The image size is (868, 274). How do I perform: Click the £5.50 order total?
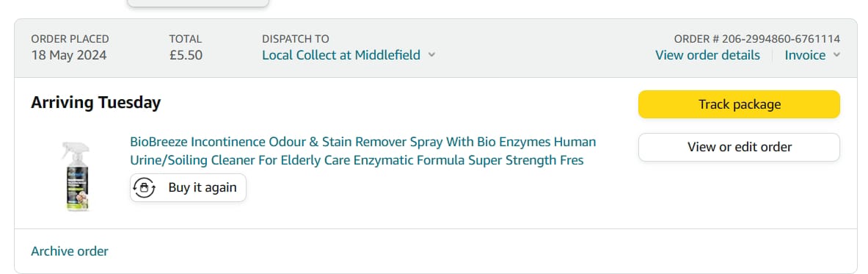tap(186, 56)
